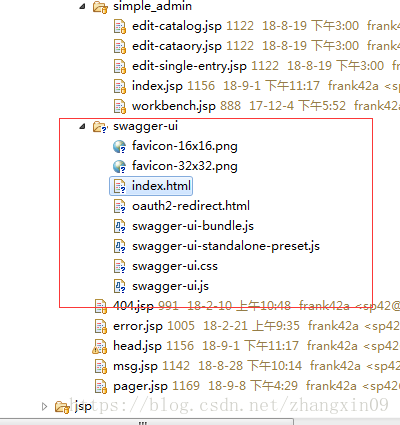Select error.jsp in the tree
400x425 pixels.
[138, 326]
